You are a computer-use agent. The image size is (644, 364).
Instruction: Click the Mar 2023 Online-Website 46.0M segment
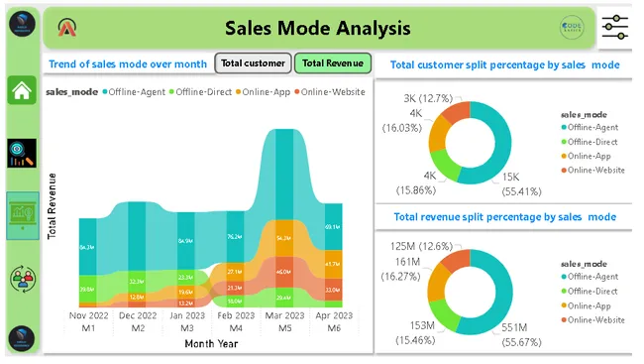[x=284, y=273]
